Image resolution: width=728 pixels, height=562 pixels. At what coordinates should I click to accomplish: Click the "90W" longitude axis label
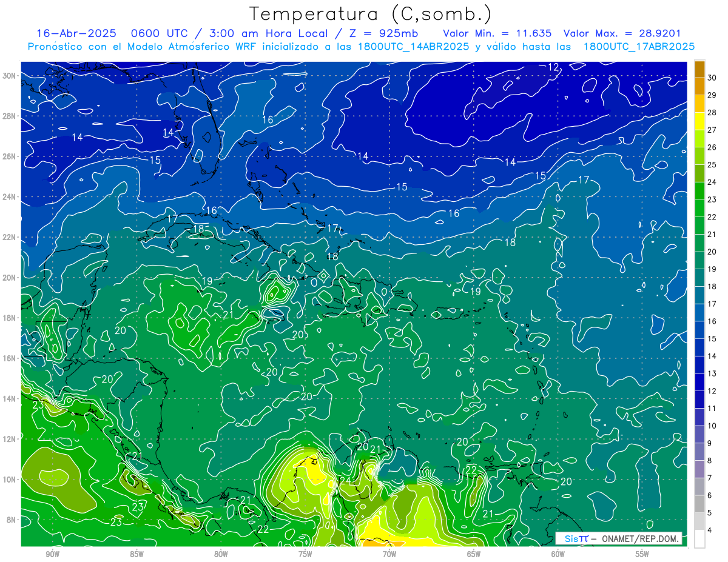tap(52, 554)
